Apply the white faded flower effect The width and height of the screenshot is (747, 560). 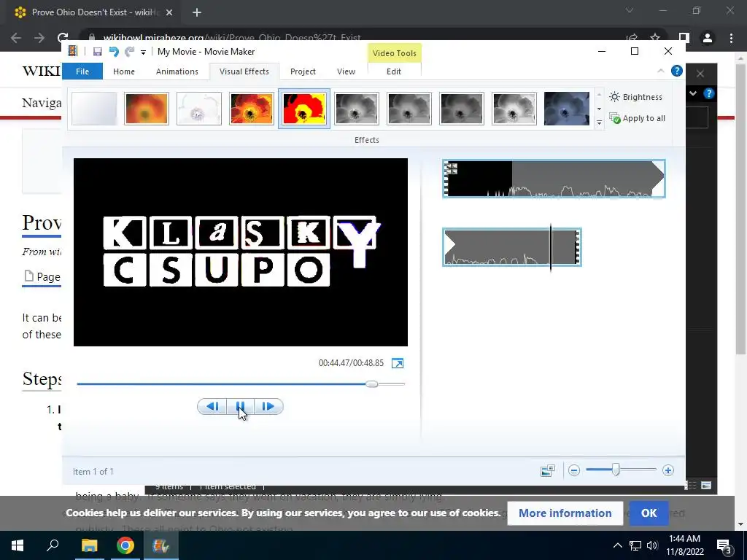tap(199, 109)
